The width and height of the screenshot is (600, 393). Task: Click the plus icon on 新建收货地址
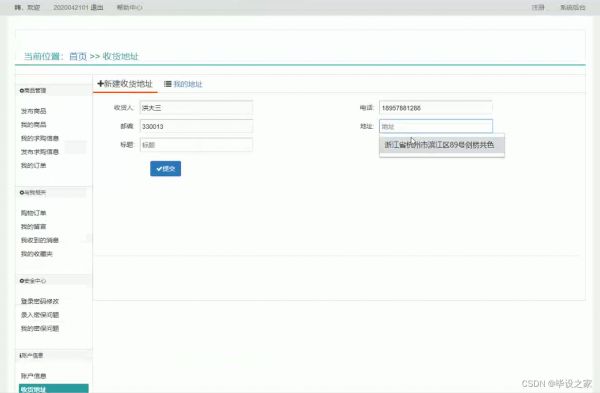[x=100, y=83]
